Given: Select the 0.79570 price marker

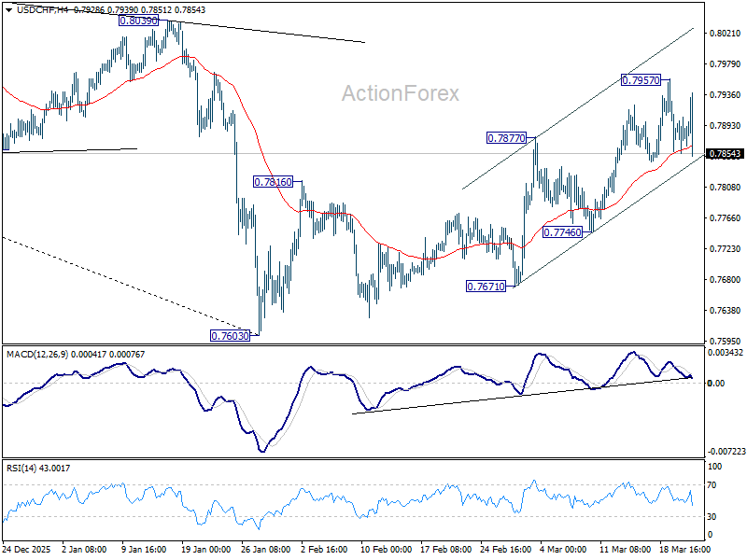Looking at the screenshot, I should (641, 81).
